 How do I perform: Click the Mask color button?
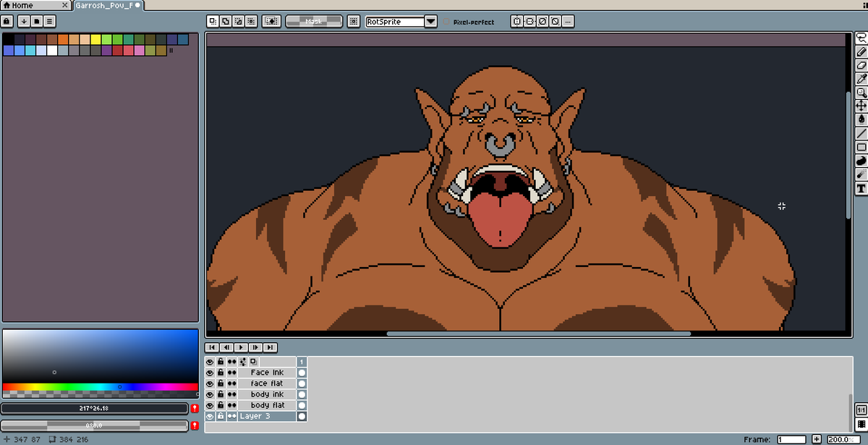(314, 22)
